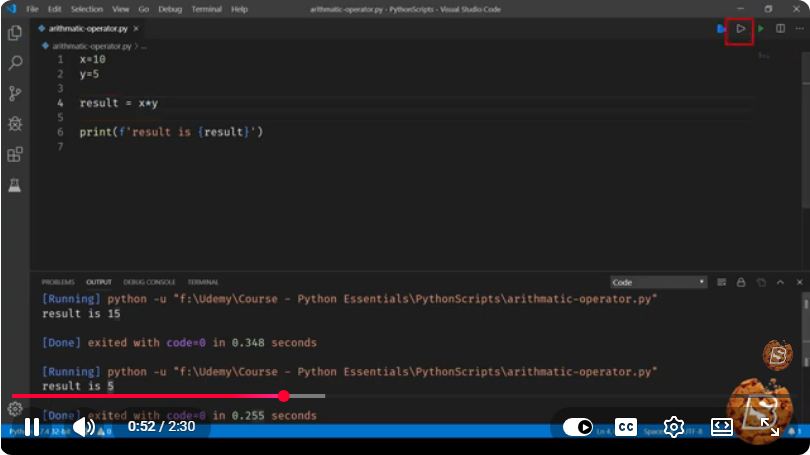Image resolution: width=810 pixels, height=455 pixels.
Task: Open the Terminal menu
Action: click(x=206, y=9)
